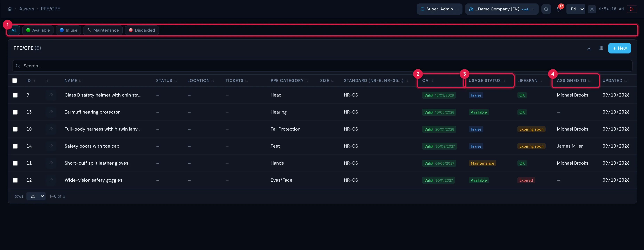Tick the select-all header checkbox
Screen dimensions: 644x250
14,80
